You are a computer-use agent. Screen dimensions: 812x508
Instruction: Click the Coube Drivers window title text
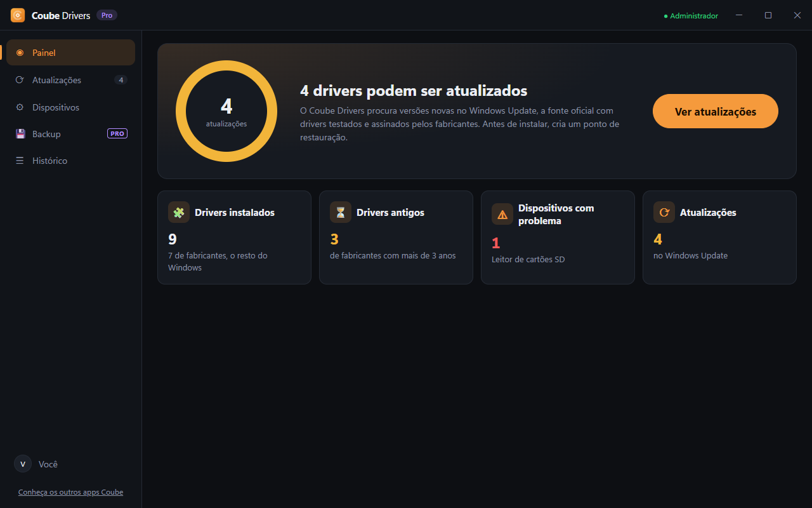(x=61, y=15)
